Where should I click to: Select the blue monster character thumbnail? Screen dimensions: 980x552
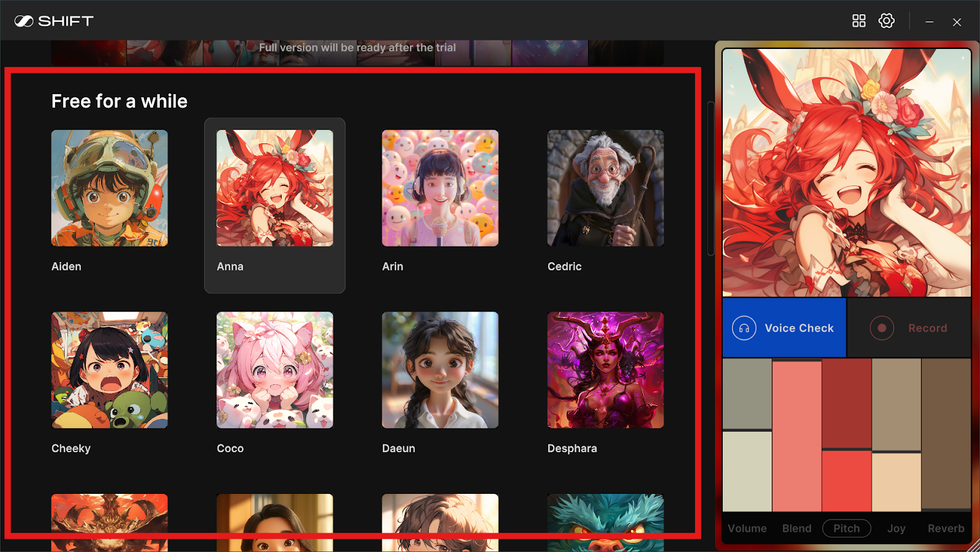[x=606, y=522]
